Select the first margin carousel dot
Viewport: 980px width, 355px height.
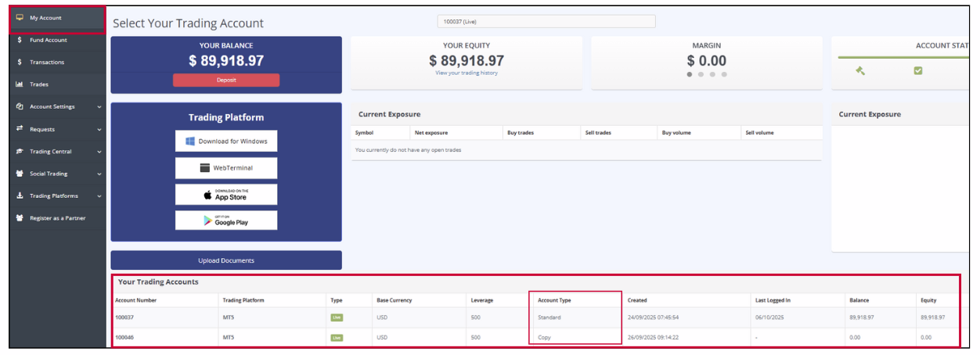click(690, 75)
